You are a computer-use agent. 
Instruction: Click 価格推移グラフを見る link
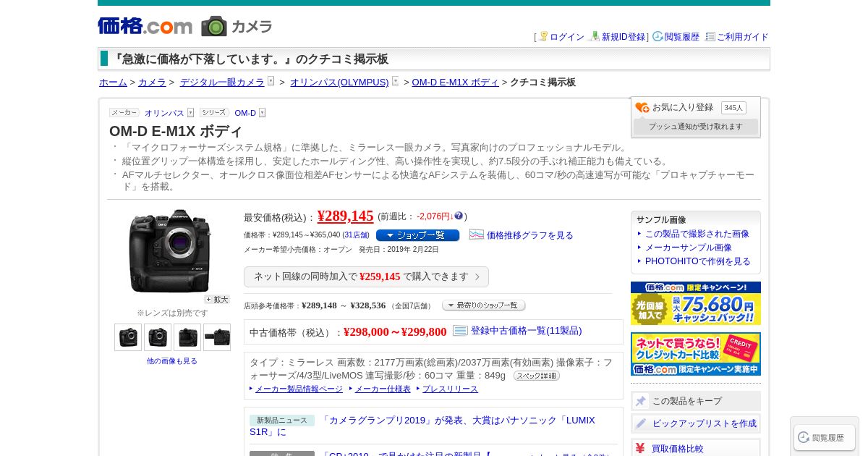pyautogui.click(x=529, y=235)
